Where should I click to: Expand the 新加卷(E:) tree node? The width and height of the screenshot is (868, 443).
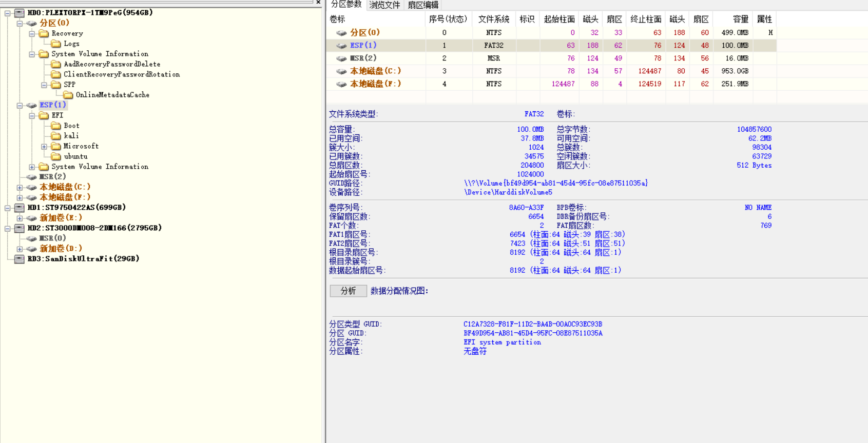click(20, 218)
